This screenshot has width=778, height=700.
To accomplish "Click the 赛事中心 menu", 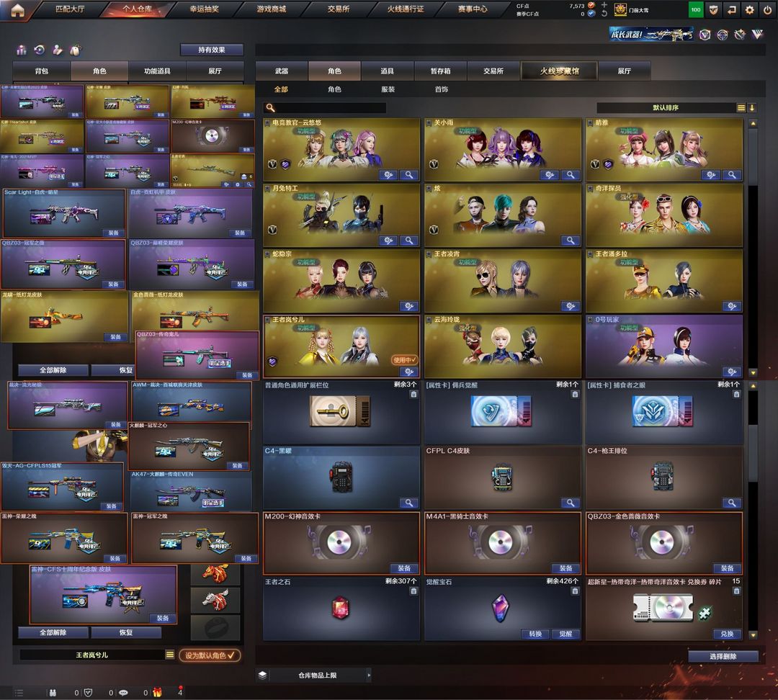I will click(473, 9).
